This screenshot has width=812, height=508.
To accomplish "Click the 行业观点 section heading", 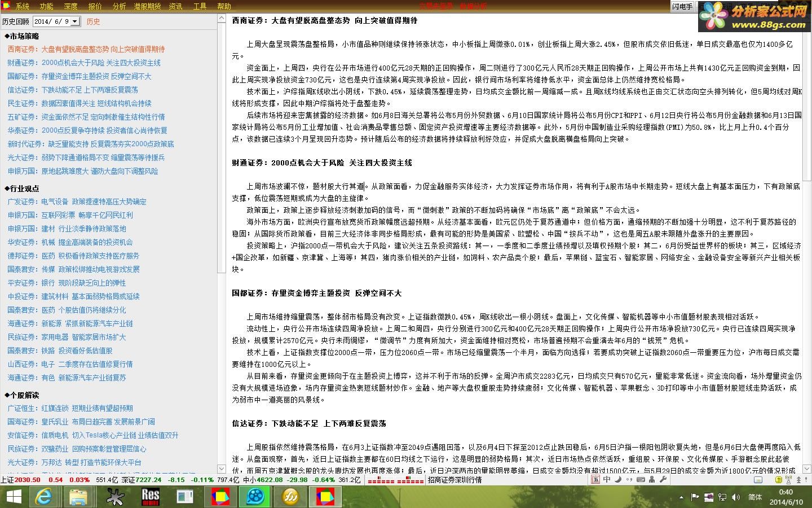I will (x=22, y=189).
